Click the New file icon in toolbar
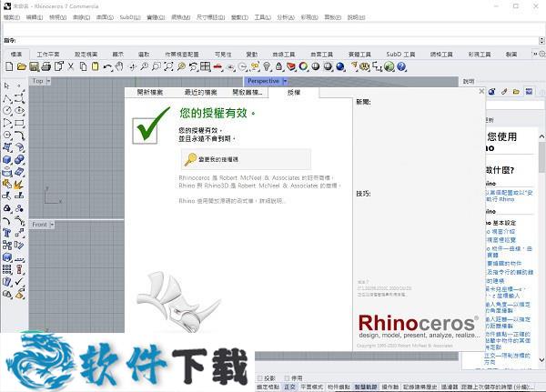 [x=9, y=66]
